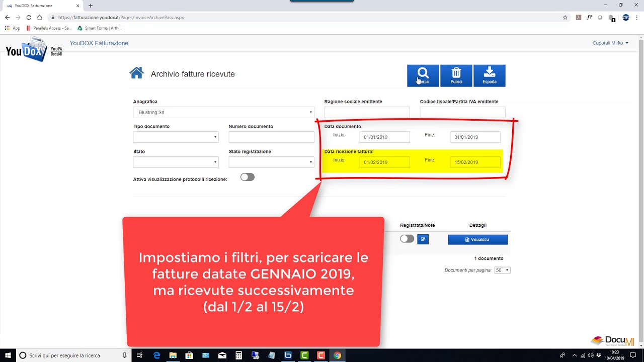644x362 pixels.
Task: Open Edge from the taskbar
Action: pos(156,355)
